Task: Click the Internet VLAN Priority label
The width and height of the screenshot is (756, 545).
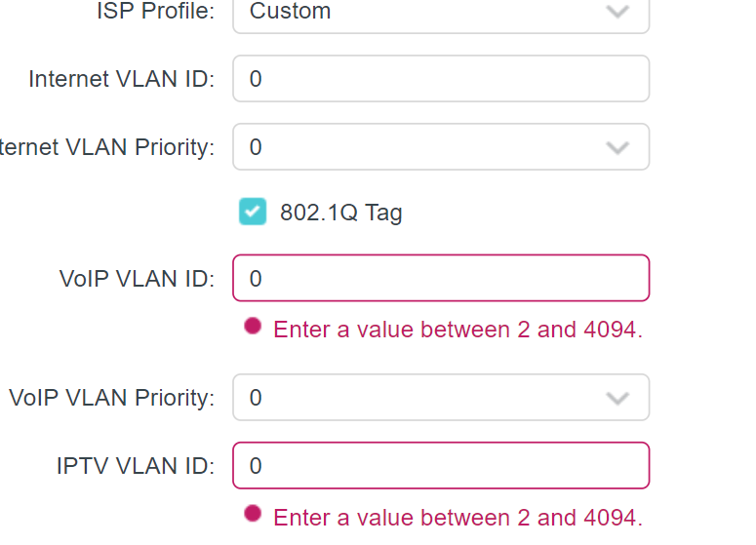Action: [x=106, y=147]
